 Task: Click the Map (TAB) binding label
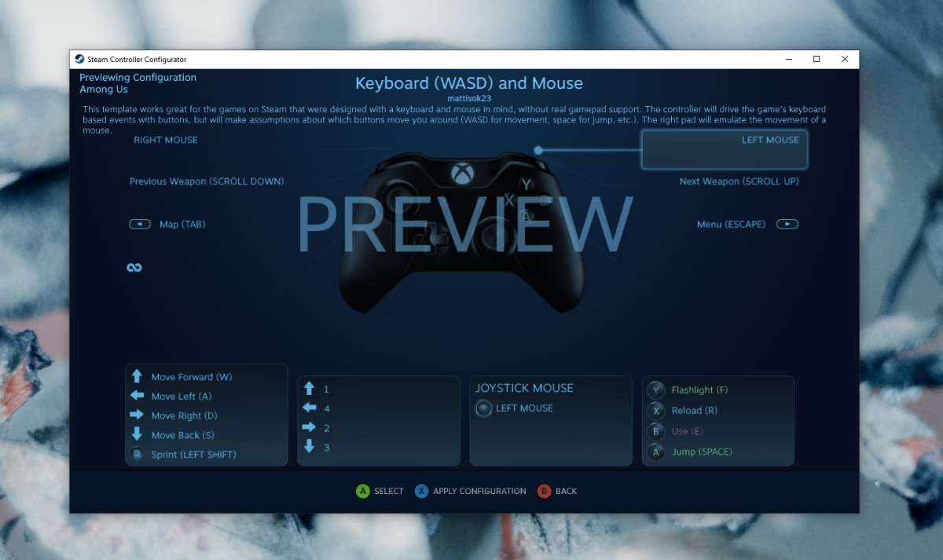point(182,224)
